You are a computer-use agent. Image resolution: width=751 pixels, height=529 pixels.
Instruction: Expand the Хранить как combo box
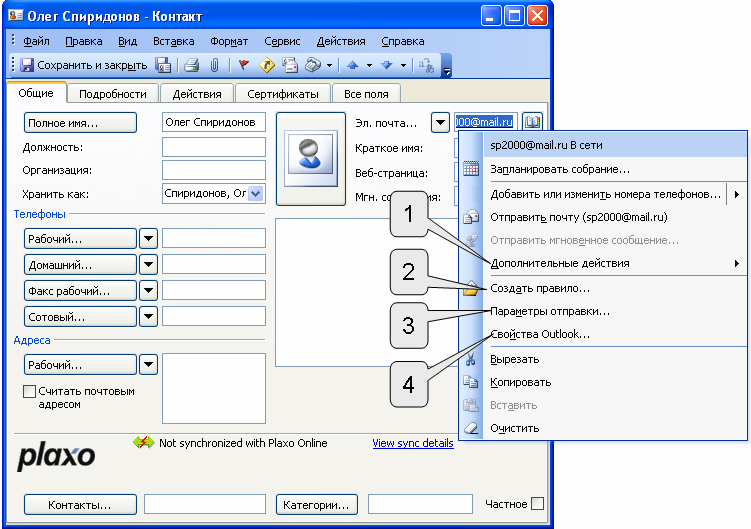click(256, 194)
